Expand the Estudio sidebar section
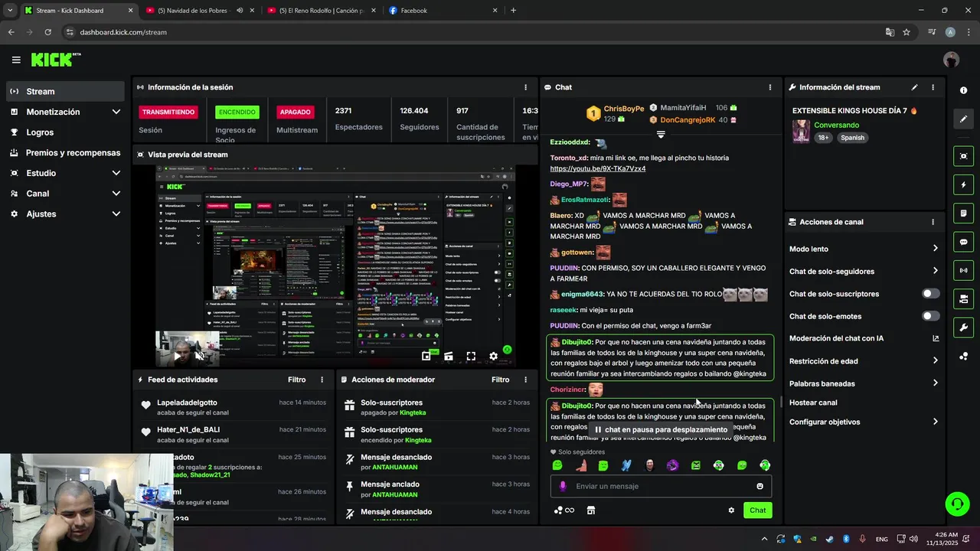Image resolution: width=980 pixels, height=551 pixels. [x=65, y=173]
